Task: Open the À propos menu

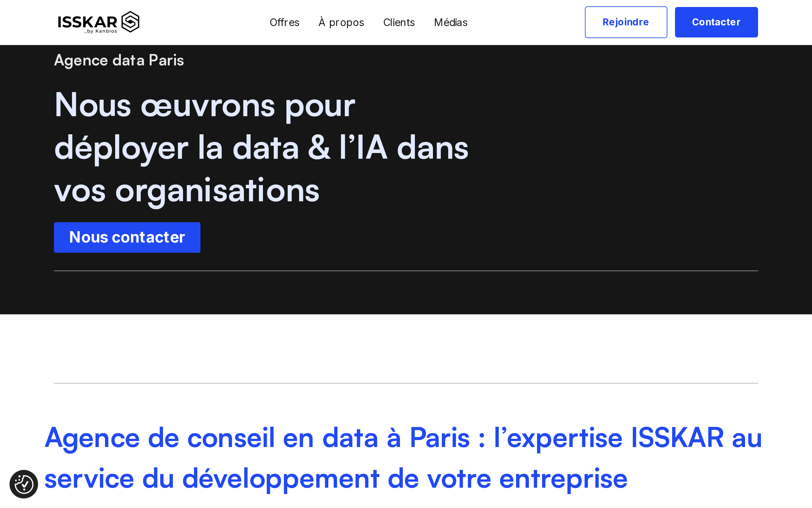Action: [x=341, y=22]
